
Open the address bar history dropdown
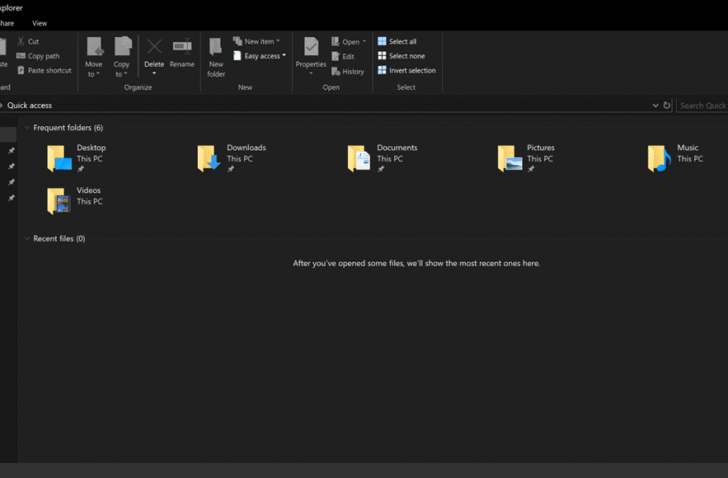(655, 105)
